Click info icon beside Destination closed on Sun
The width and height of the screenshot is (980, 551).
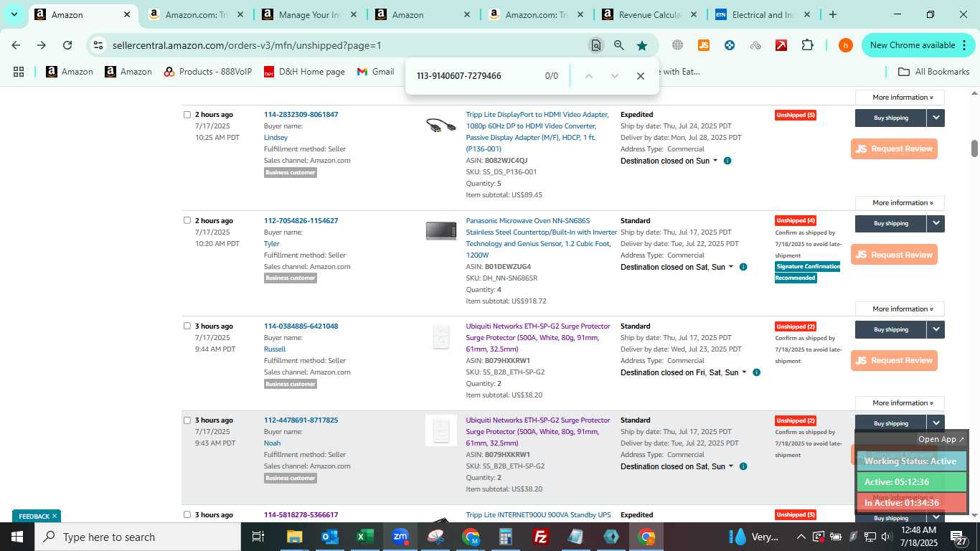click(727, 161)
